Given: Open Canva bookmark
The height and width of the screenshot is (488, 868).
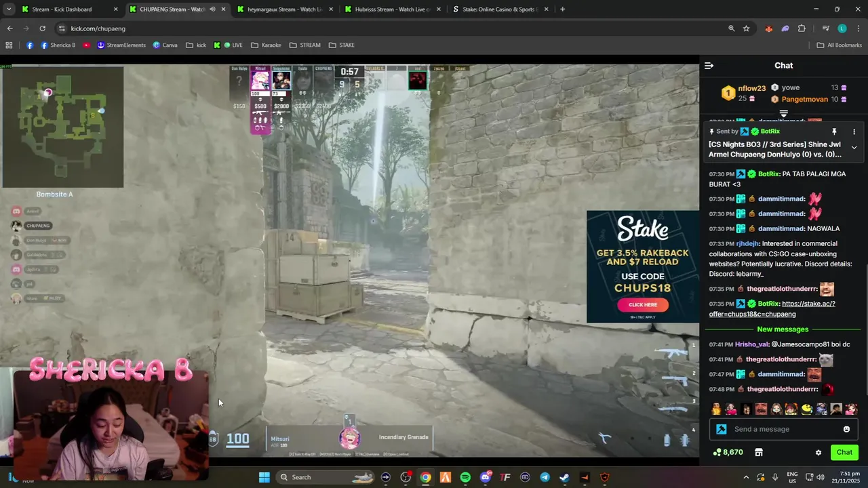Looking at the screenshot, I should (x=165, y=45).
